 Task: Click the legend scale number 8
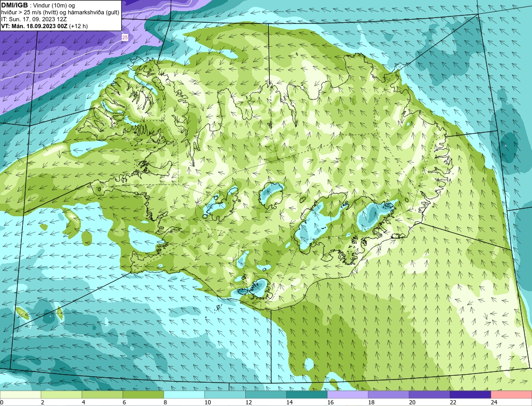pyautogui.click(x=165, y=402)
